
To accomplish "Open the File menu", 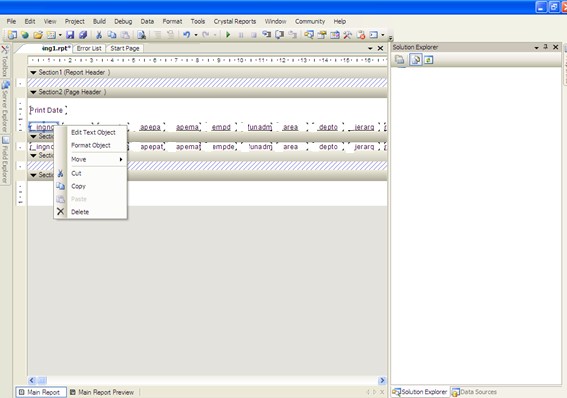I will click(x=11, y=21).
